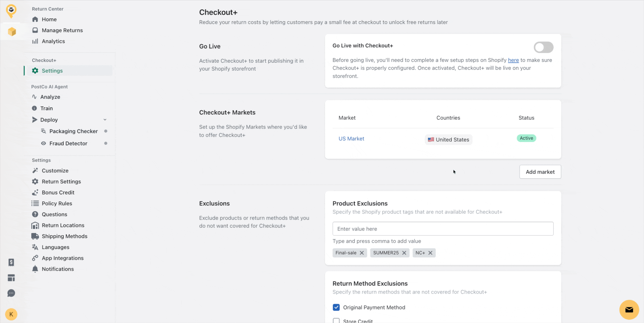Check the Store Credit checkbox
The image size is (644, 323).
tap(336, 321)
